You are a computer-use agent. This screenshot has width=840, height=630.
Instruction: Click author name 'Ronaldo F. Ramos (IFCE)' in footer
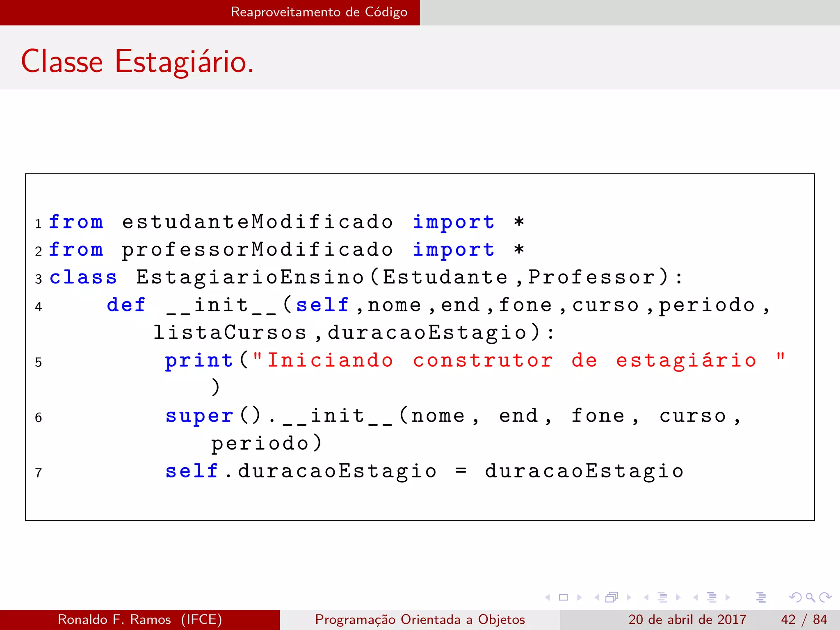coord(140,619)
